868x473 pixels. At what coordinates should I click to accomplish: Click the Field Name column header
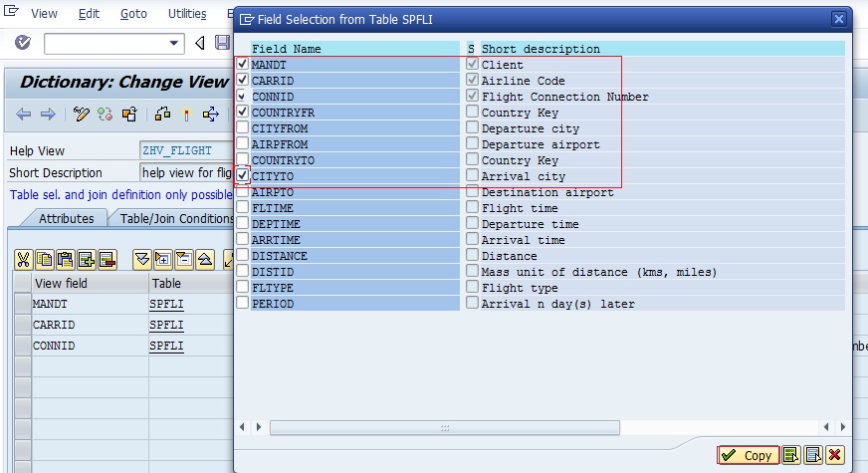pos(354,49)
